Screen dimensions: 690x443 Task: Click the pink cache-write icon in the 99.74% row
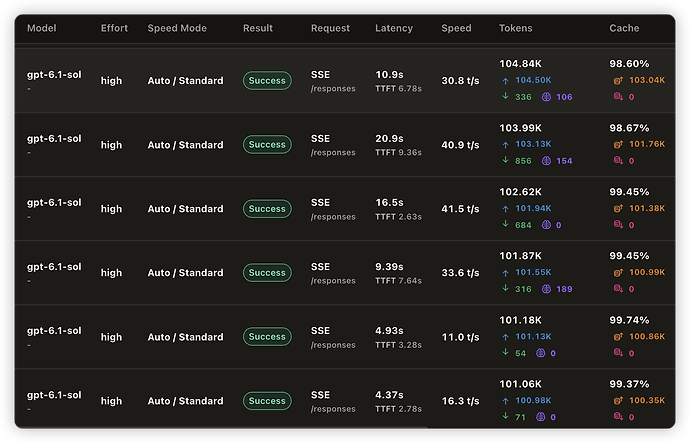tap(618, 352)
